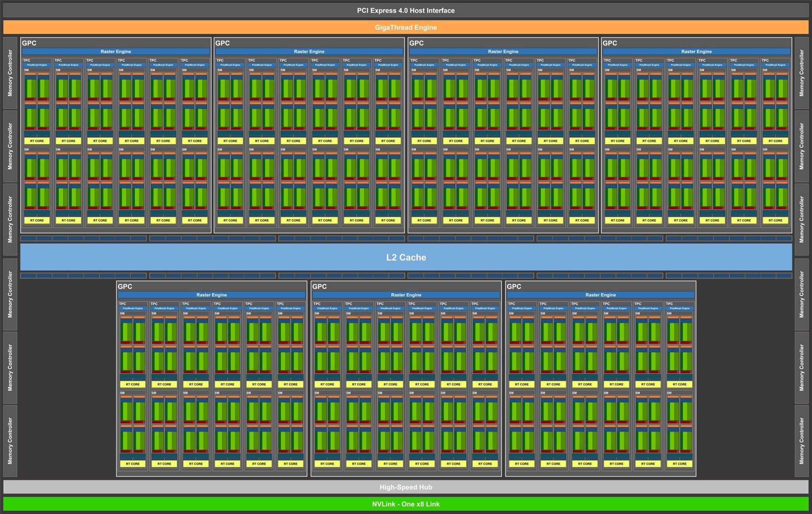The height and width of the screenshot is (514, 812).
Task: Click the PCI Express 4.0 Host Interface bar
Action: click(x=406, y=11)
